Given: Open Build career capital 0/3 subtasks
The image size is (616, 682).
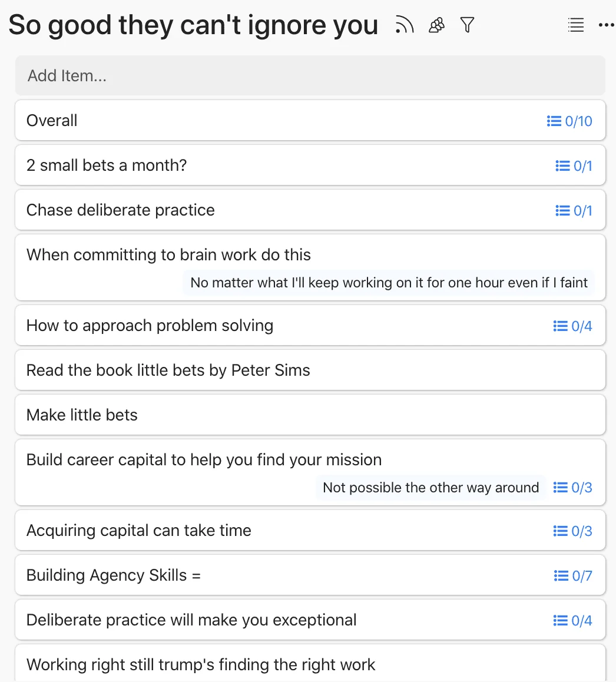Looking at the screenshot, I should point(572,488).
